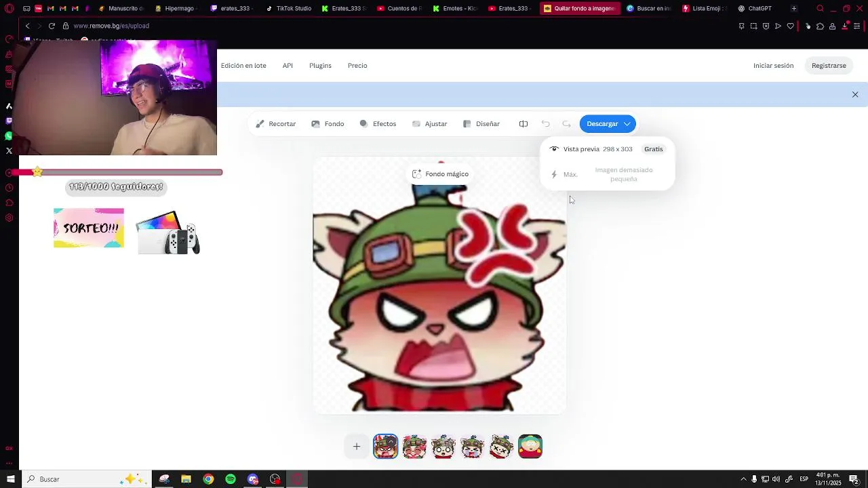Open the API menu link
The height and width of the screenshot is (488, 868).
point(288,66)
